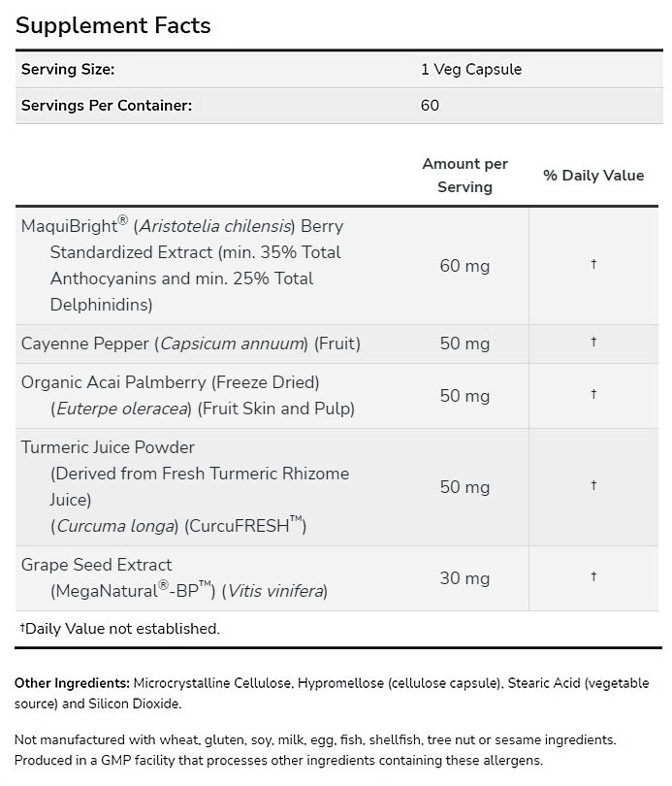Screen dimensions: 672x786
Task: Select the 30 mg amount for Grape Seed
Action: [x=464, y=578]
